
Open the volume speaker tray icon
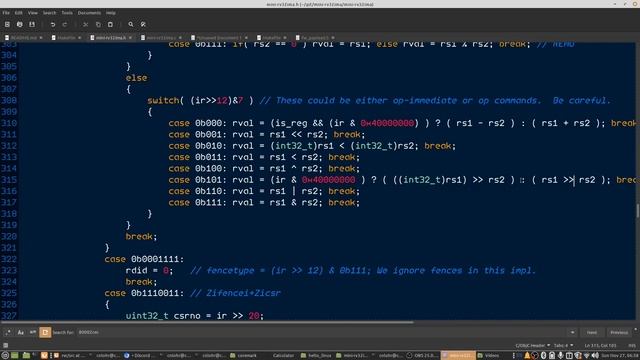pyautogui.click(x=595, y=356)
